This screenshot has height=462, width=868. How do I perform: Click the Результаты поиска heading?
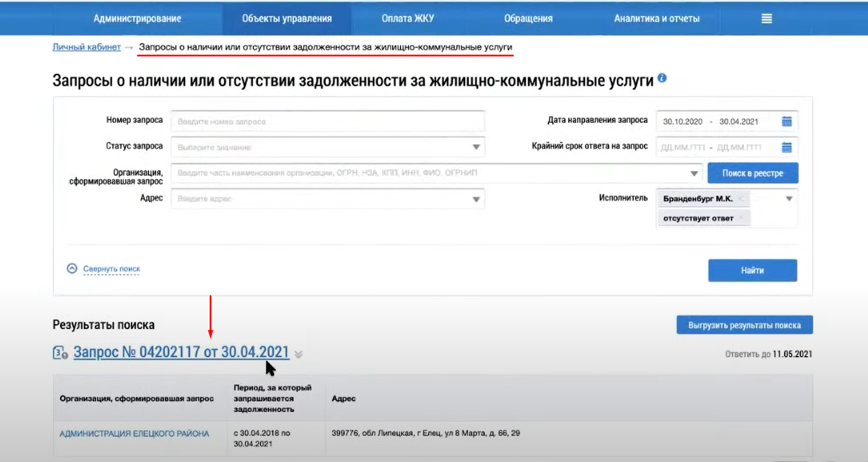(104, 324)
